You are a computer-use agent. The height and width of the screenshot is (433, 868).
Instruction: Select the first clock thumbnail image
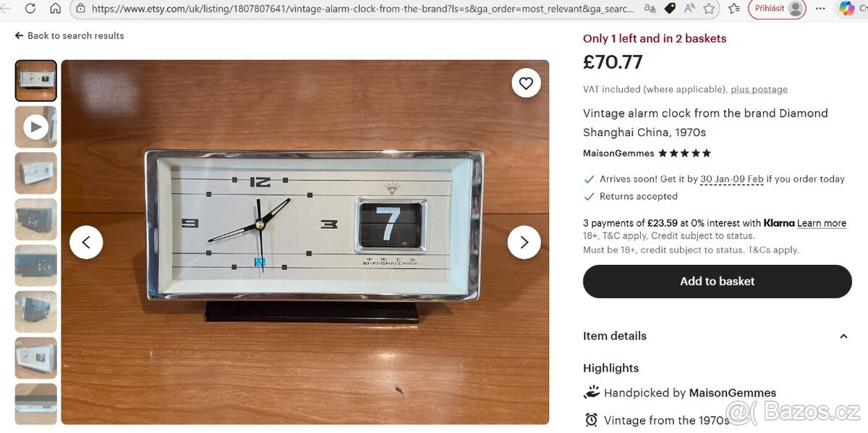[x=35, y=80]
